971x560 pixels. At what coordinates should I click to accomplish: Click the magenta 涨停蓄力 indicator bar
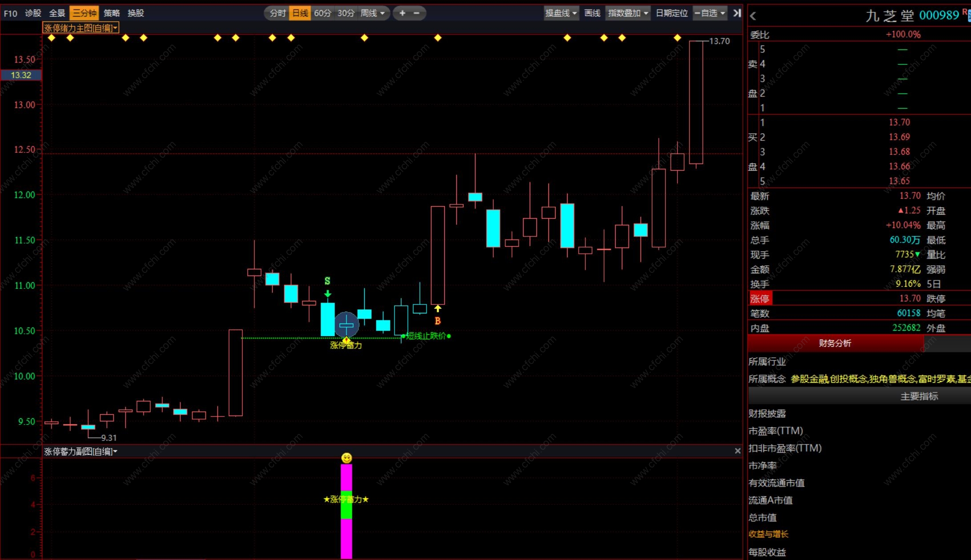(346, 538)
